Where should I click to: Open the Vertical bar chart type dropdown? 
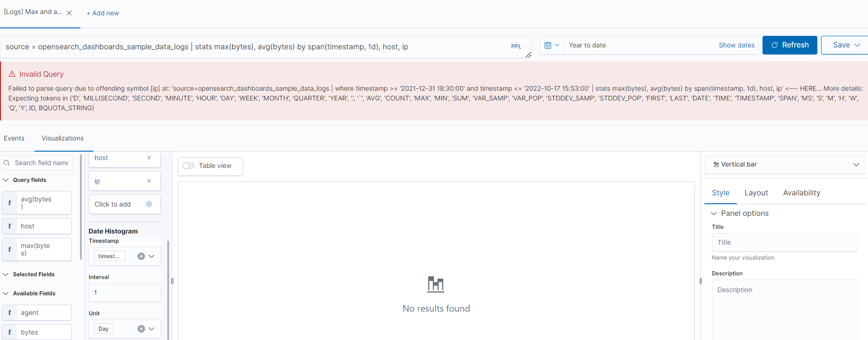coord(785,165)
